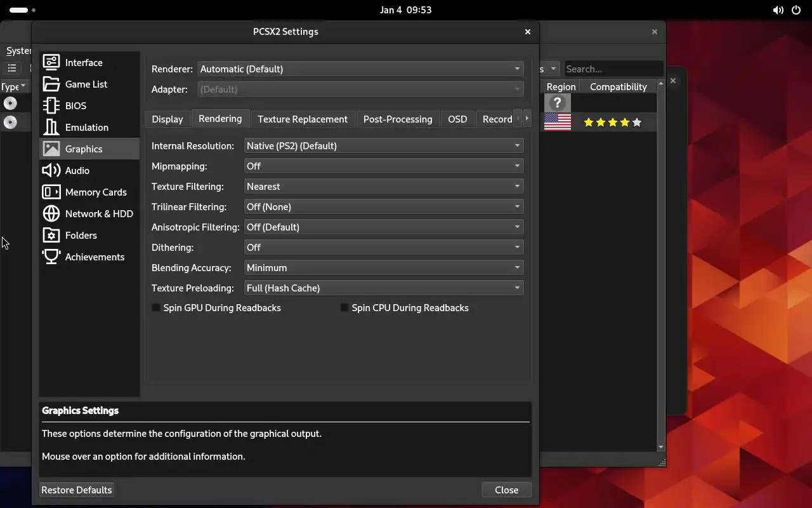Open the Folders settings category
812x508 pixels.
(89, 235)
